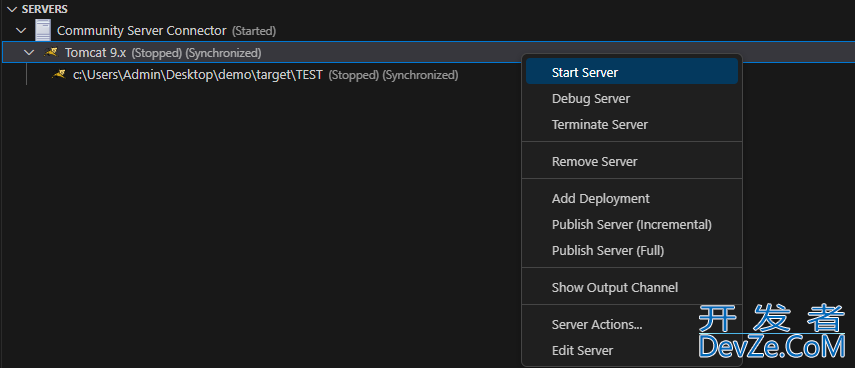
Task: Click the TEST deployment Tomcat icon
Action: click(x=59, y=75)
